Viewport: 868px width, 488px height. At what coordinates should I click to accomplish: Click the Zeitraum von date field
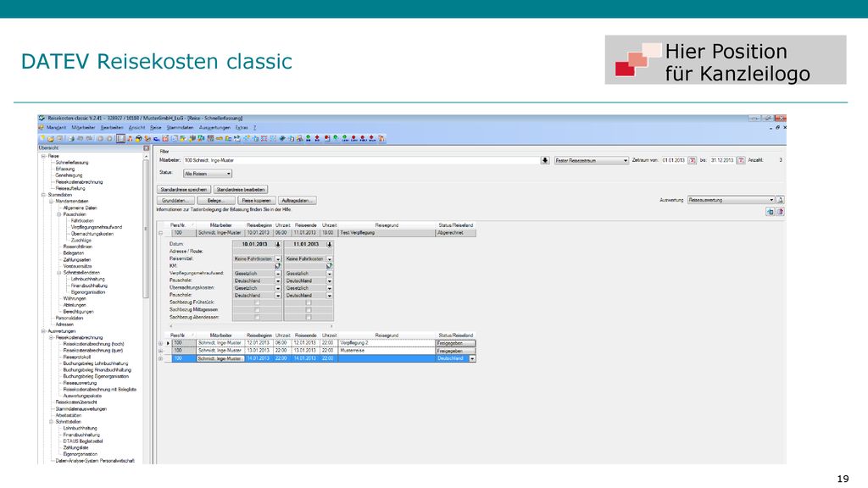tap(674, 160)
